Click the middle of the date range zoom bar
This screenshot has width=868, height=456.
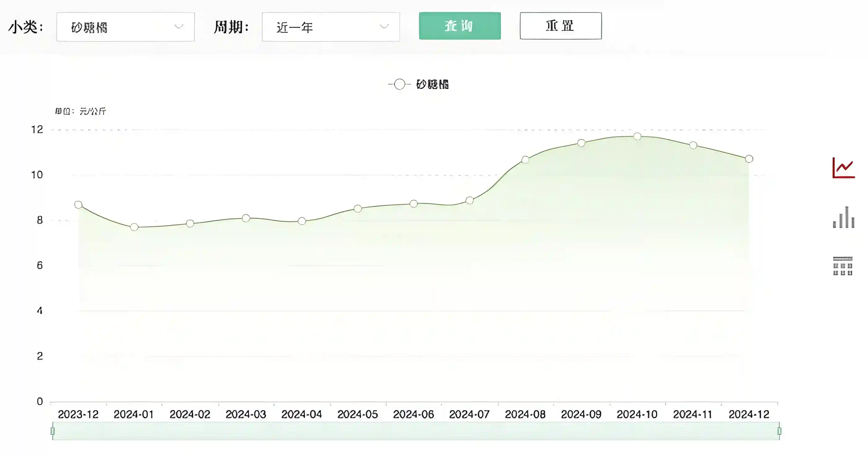[x=416, y=431]
